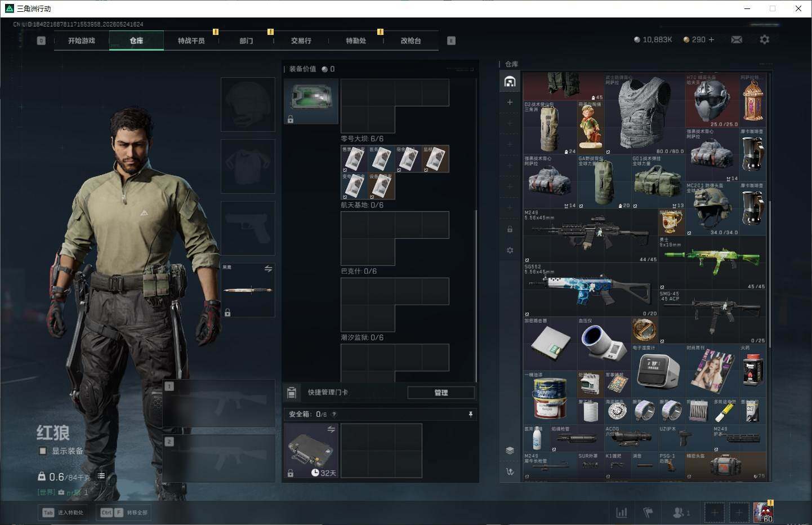The height and width of the screenshot is (525, 812).
Task: Open the 特勤处 tab
Action: pos(356,41)
